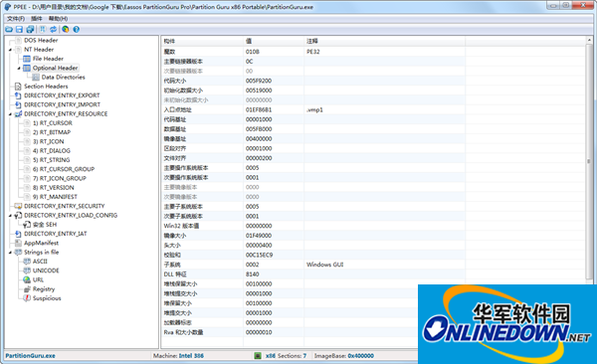
Task: Click the DIRECTORY_ENTRY_SECURITY certificate icon
Action: pyautogui.click(x=18, y=206)
